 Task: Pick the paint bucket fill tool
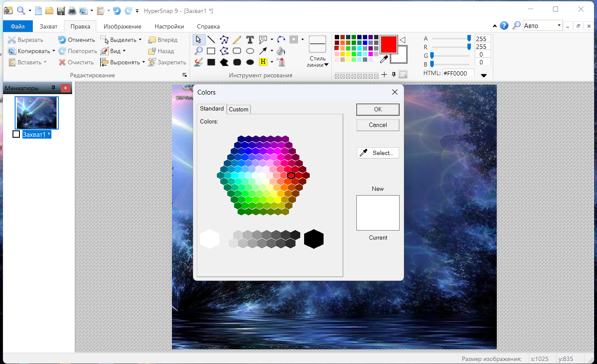coord(281,51)
